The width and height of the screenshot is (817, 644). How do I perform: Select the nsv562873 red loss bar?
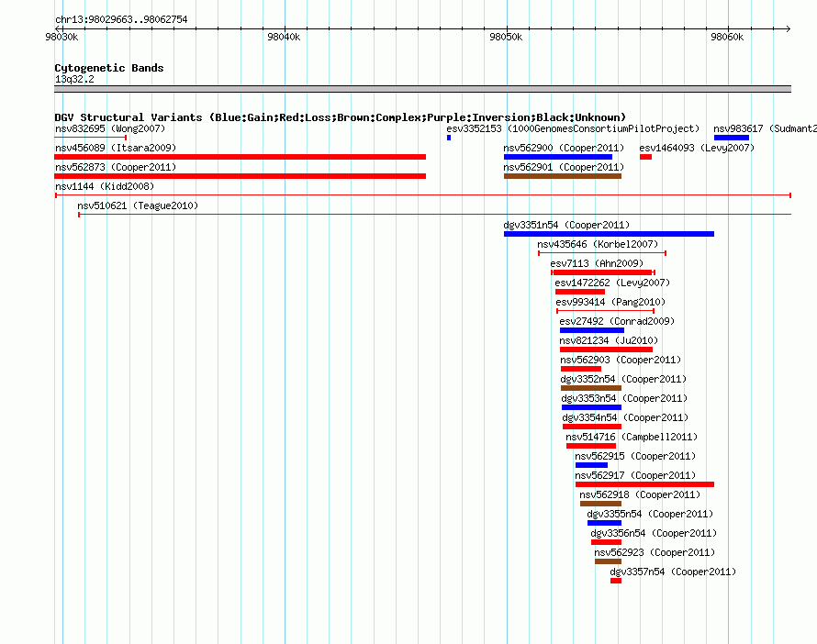pos(241,176)
